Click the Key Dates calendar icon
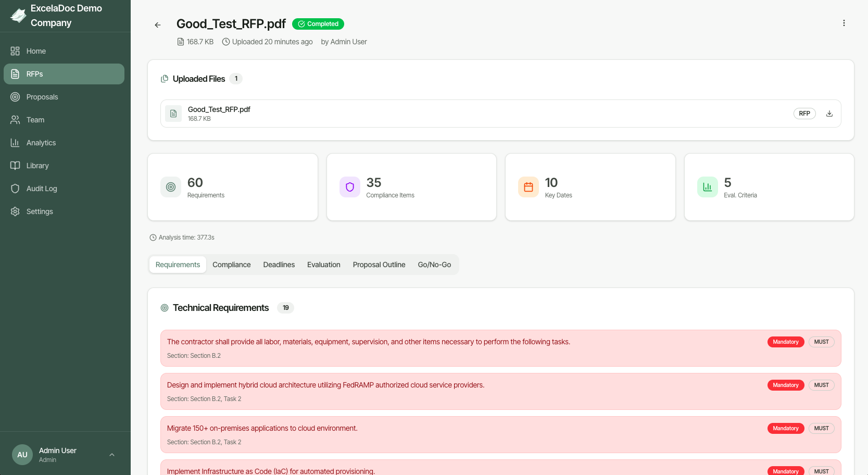Image resolution: width=868 pixels, height=475 pixels. pos(529,187)
